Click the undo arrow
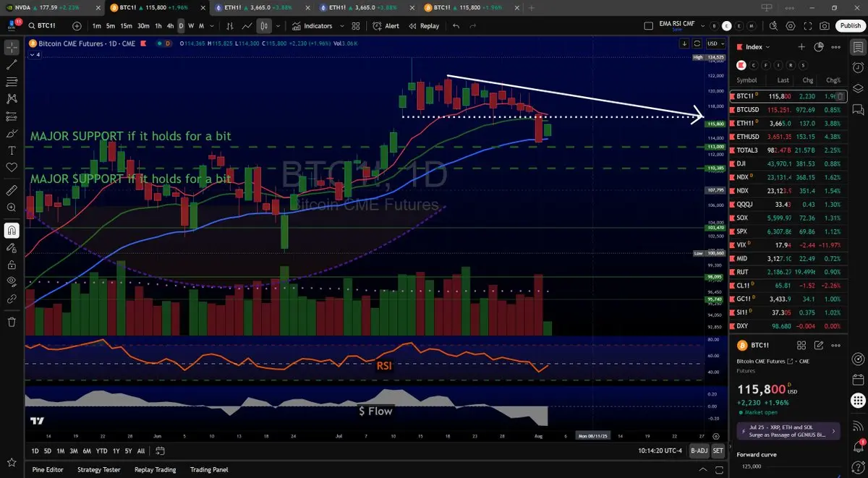 [x=456, y=26]
